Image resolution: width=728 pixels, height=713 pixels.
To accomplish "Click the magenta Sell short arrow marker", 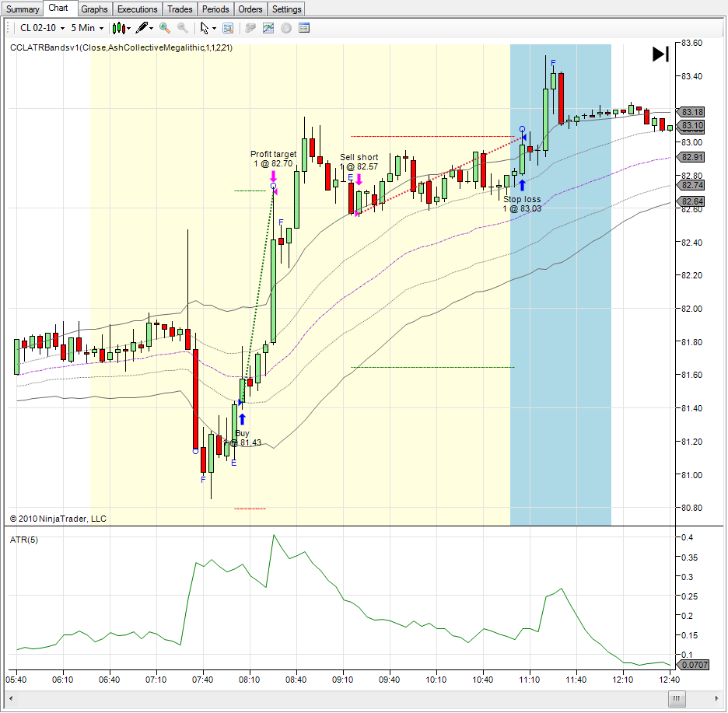I will [x=359, y=179].
